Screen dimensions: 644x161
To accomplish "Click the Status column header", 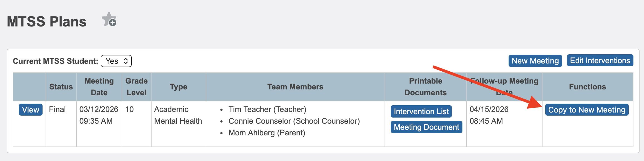I will pos(61,87).
